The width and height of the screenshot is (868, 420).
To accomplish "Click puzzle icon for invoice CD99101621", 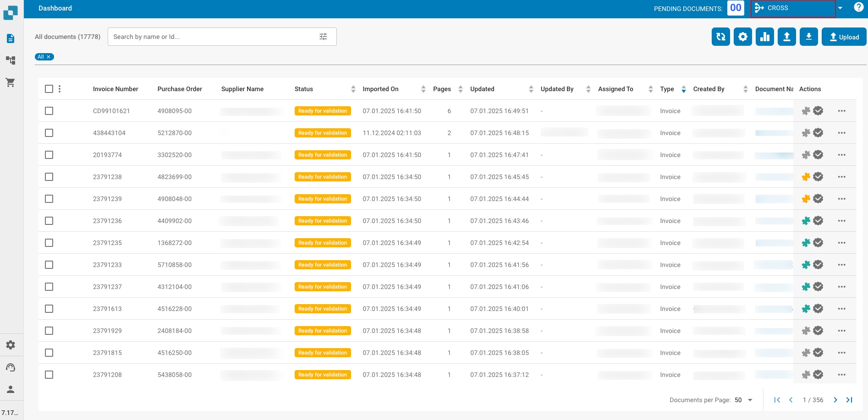I will click(x=806, y=111).
